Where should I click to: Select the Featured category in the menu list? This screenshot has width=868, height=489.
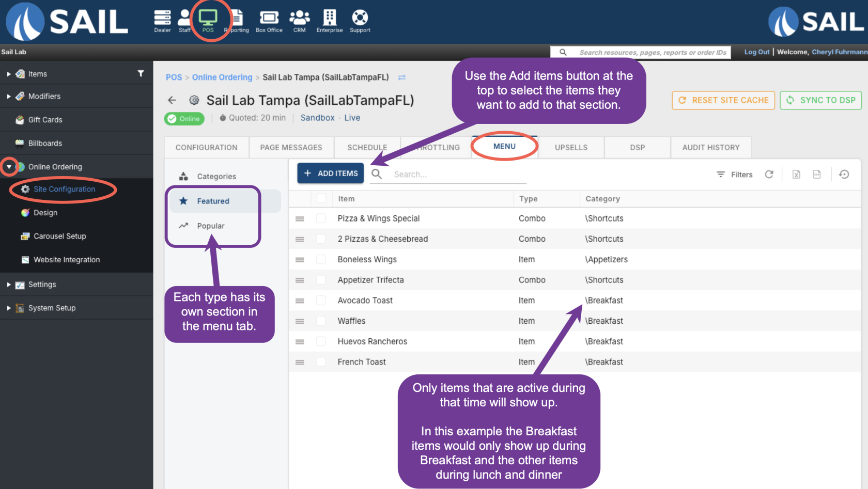pyautogui.click(x=225, y=201)
